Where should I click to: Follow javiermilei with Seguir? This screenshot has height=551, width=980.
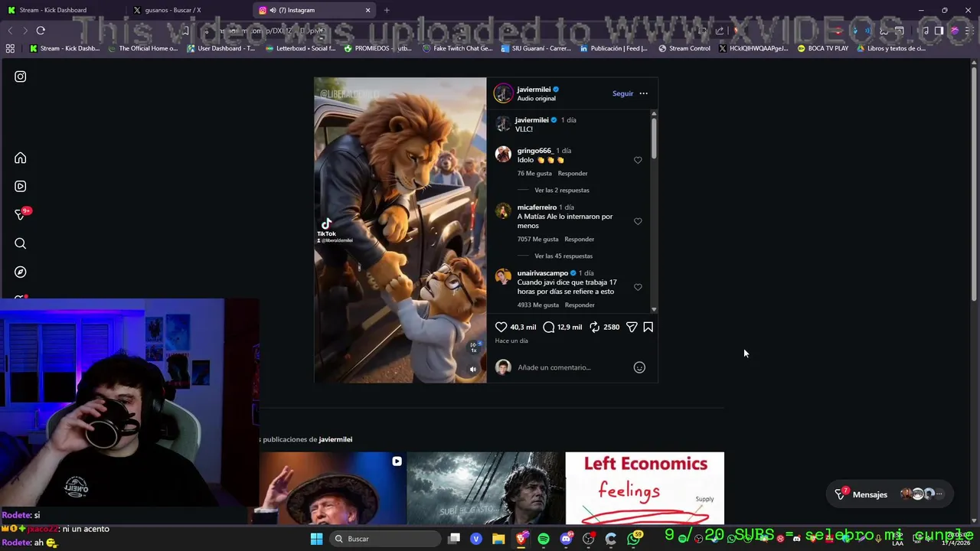pos(622,93)
